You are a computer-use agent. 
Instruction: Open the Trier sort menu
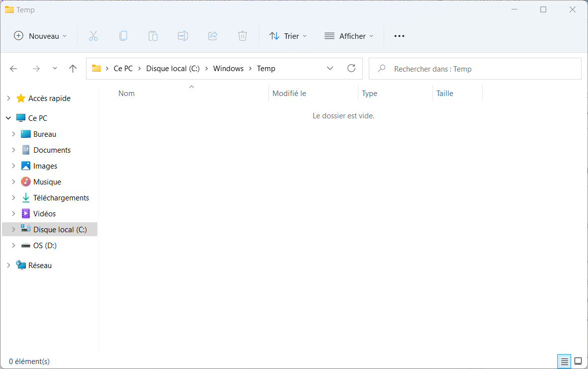(x=288, y=36)
